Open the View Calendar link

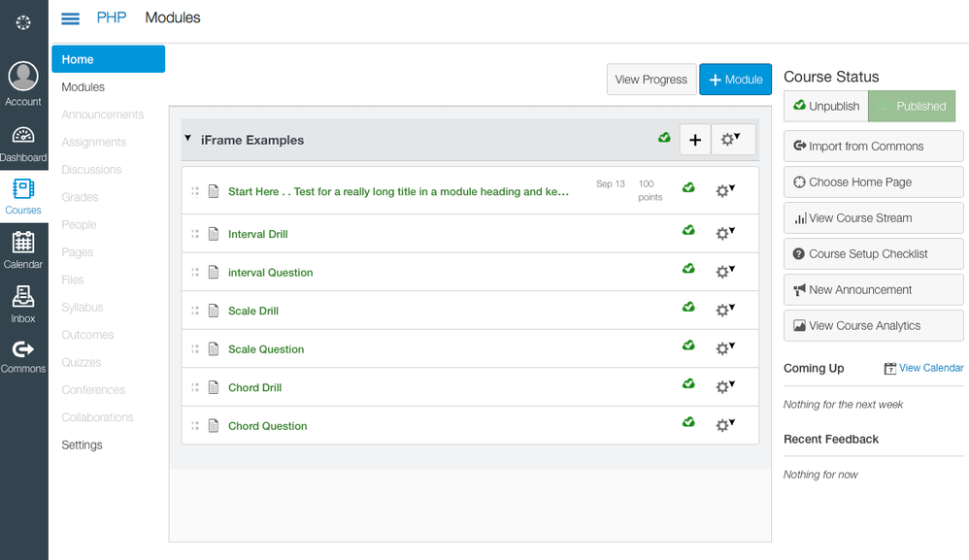tap(930, 368)
